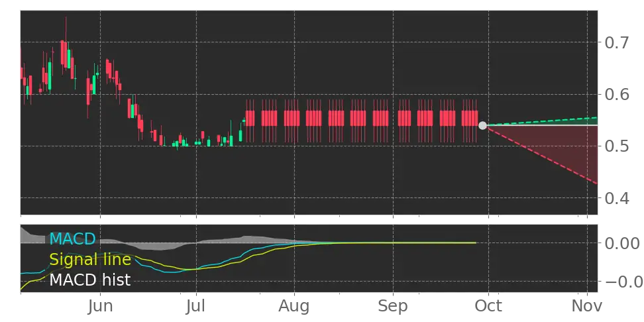644x322 pixels.
Task: Click the MACD legend label
Action: click(x=72, y=239)
